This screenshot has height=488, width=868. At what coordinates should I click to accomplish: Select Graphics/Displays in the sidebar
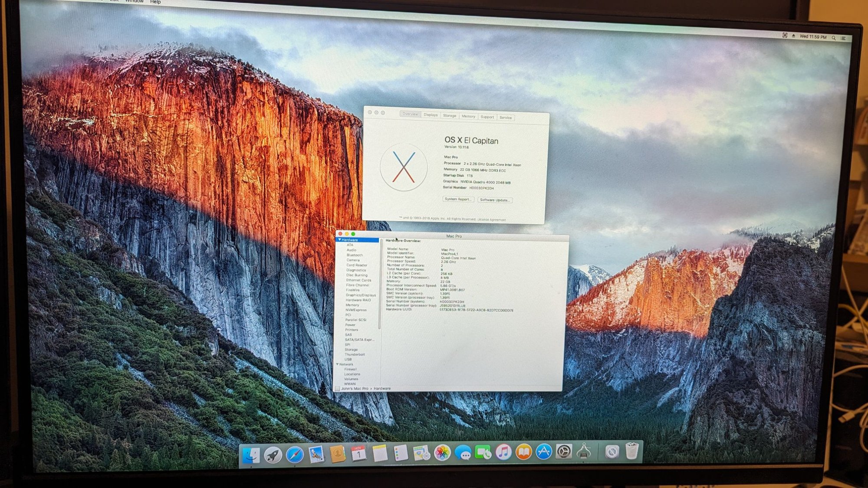pyautogui.click(x=360, y=295)
